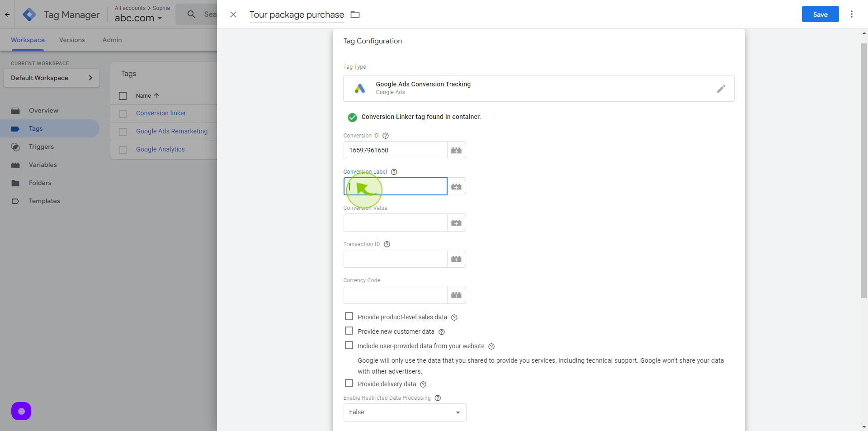Check Provide new customer data
Screen dimensions: 868x431
tap(349, 331)
